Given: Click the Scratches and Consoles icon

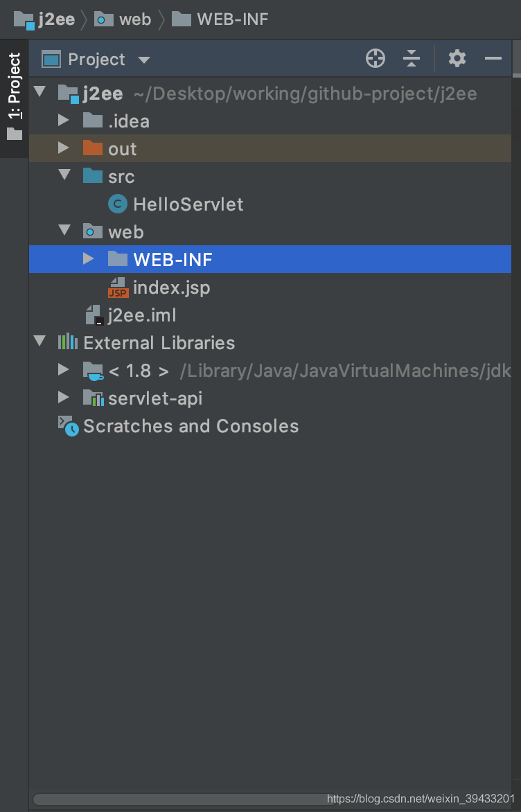Looking at the screenshot, I should pyautogui.click(x=68, y=425).
